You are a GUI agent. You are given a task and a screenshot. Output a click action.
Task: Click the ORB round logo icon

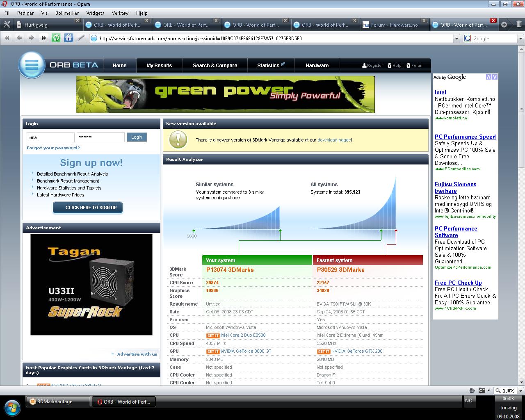(x=32, y=65)
